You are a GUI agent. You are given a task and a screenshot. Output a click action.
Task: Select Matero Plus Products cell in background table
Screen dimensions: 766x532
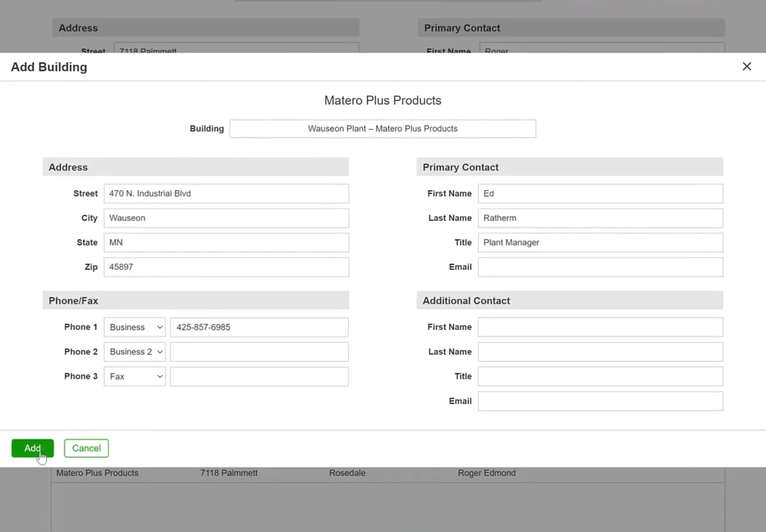click(x=97, y=473)
